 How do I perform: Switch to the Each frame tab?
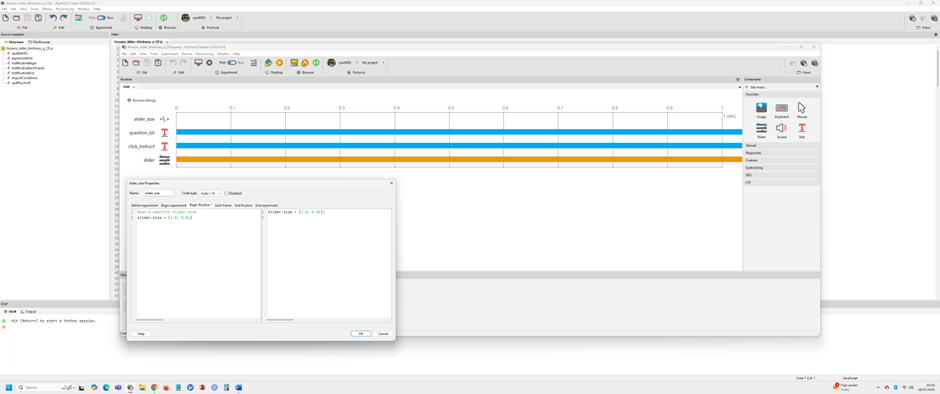tap(223, 205)
